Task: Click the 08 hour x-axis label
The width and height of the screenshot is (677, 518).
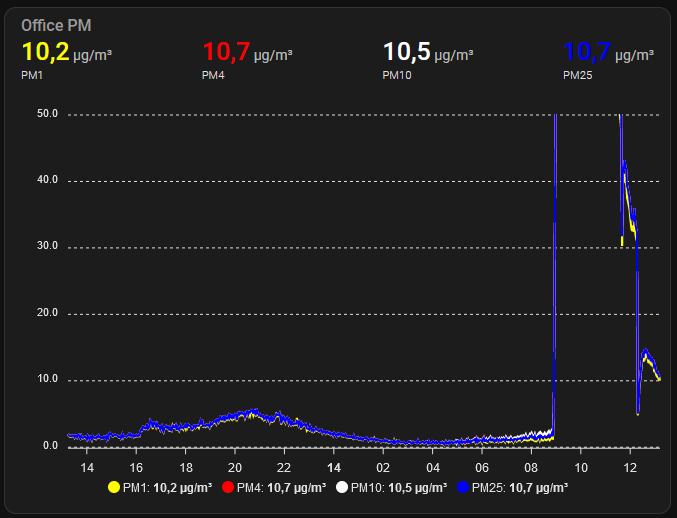Action: click(x=531, y=467)
